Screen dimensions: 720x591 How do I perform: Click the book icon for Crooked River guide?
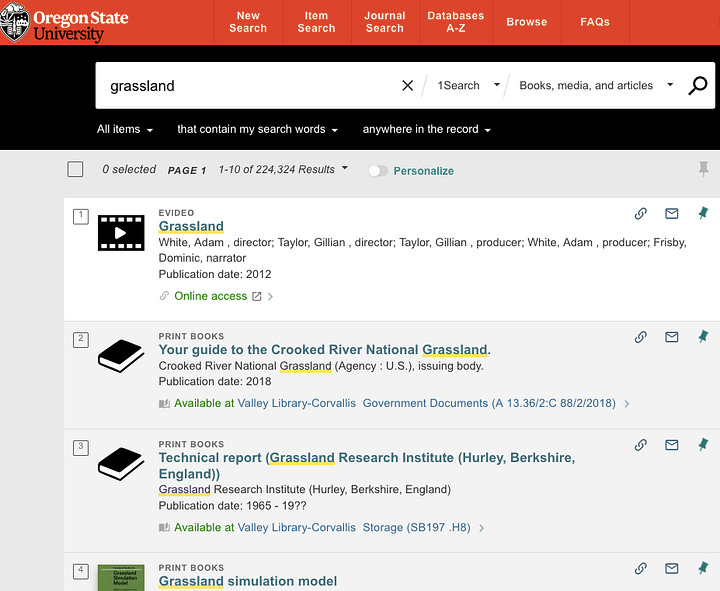[121, 356]
